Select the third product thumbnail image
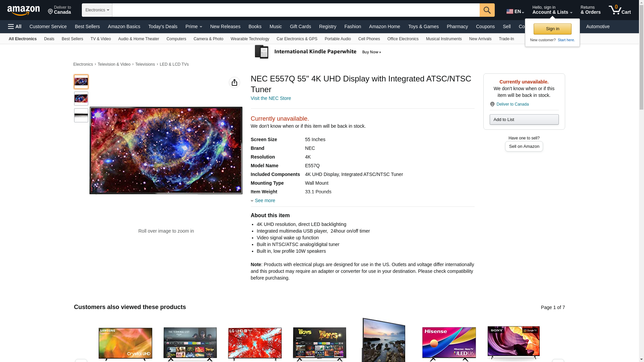 coord(81,115)
